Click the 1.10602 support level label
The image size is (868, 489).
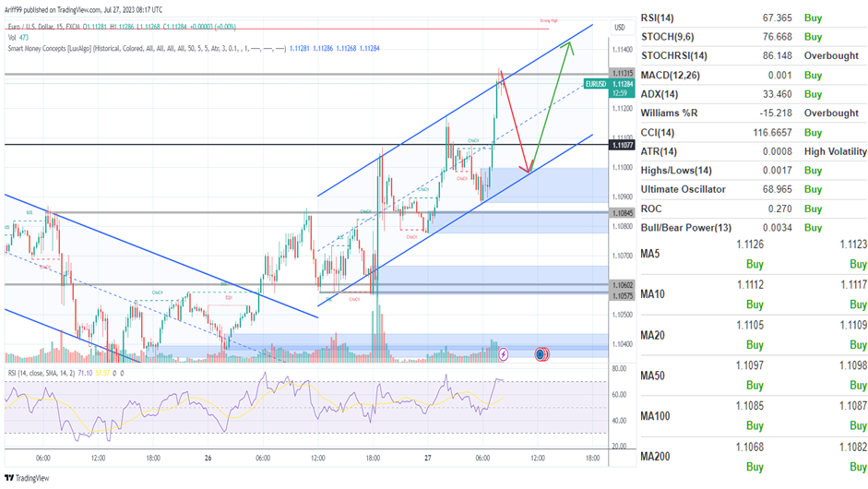(x=622, y=285)
